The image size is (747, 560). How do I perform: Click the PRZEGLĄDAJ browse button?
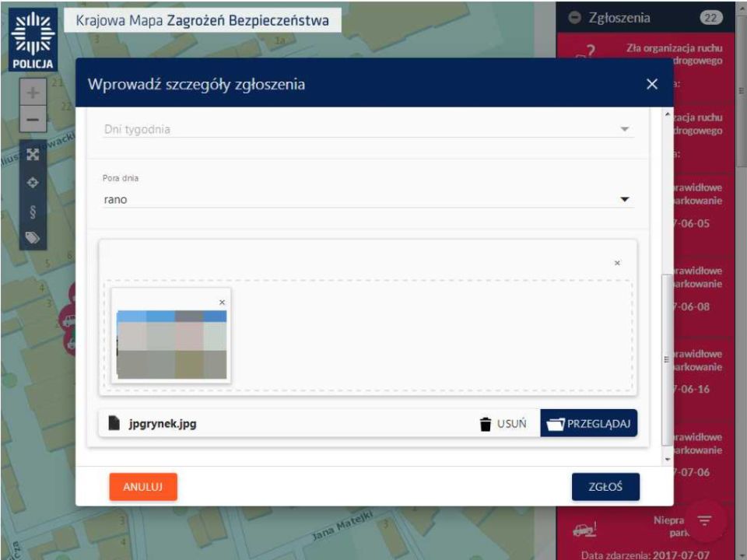pyautogui.click(x=589, y=424)
